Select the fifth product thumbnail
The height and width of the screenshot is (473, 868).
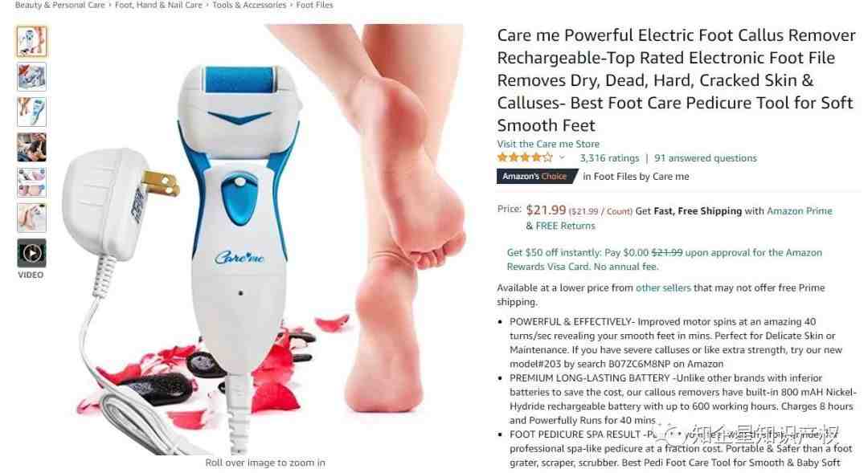pyautogui.click(x=31, y=183)
